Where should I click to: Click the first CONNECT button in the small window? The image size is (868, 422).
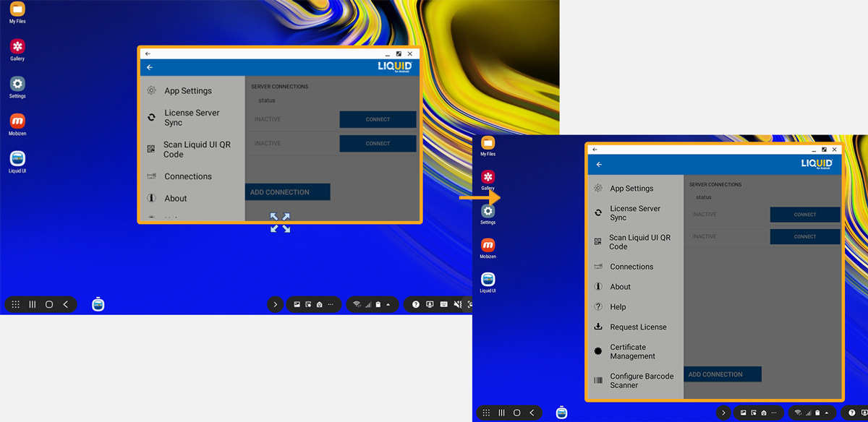(x=378, y=120)
